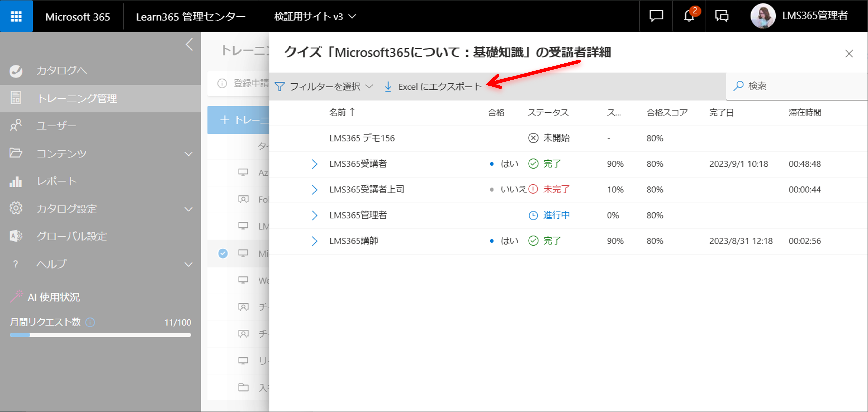Collapse the left navigation sidebar
Image resolution: width=868 pixels, height=412 pixels.
tap(189, 44)
